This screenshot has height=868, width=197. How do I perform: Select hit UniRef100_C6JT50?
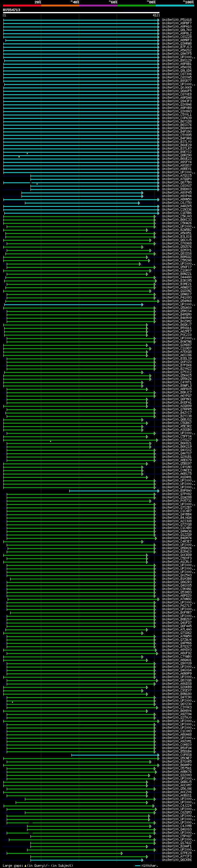(177, 203)
